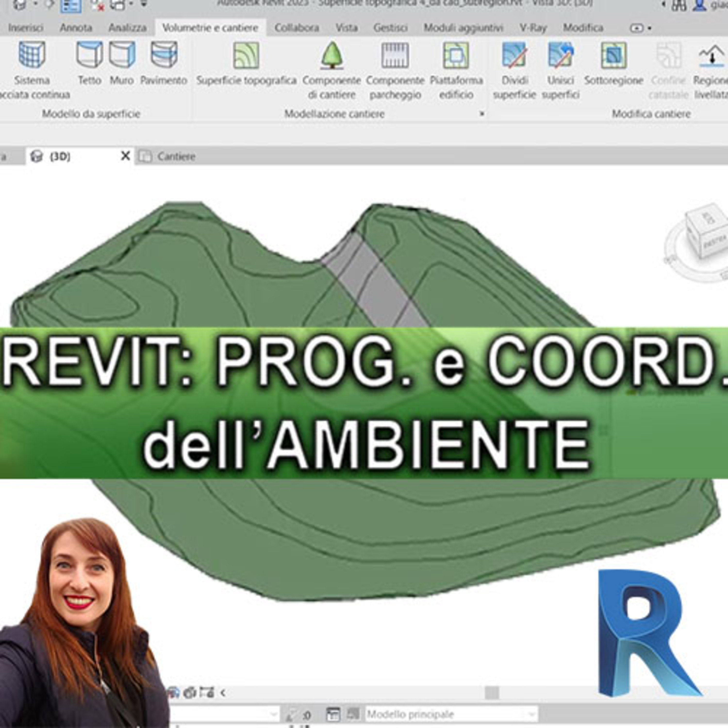This screenshot has width=728, height=728.
Task: Select the Pavimento by surface tool
Action: pos(164,63)
